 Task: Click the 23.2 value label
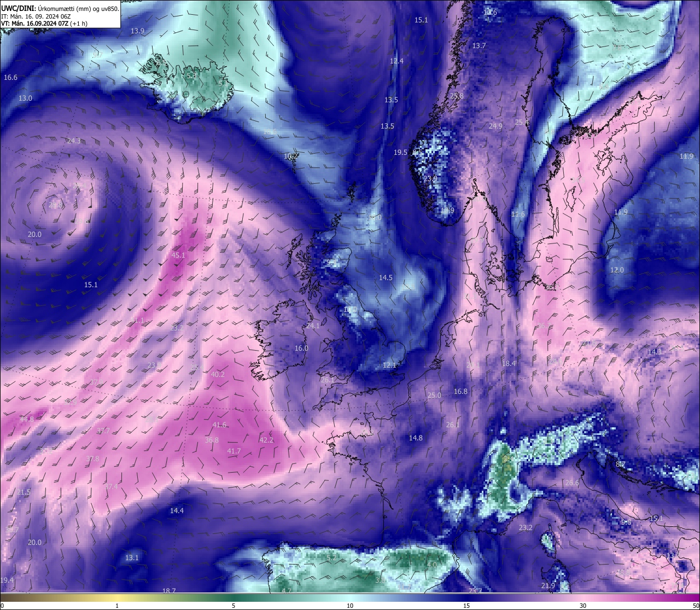pos(526,527)
